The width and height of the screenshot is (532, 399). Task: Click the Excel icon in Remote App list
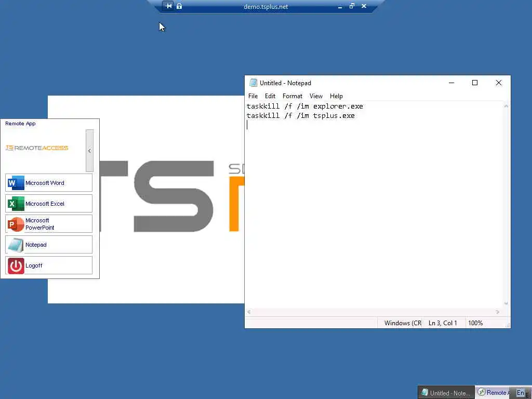16,204
